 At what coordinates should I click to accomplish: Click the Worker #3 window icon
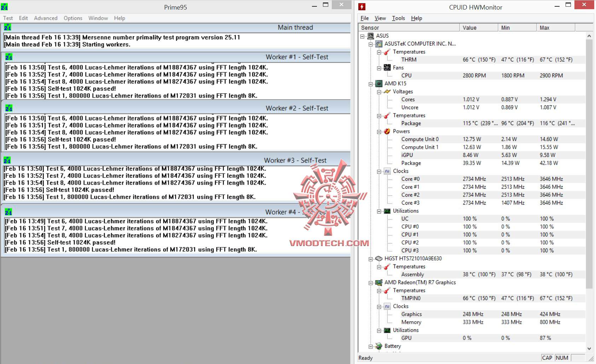7,160
